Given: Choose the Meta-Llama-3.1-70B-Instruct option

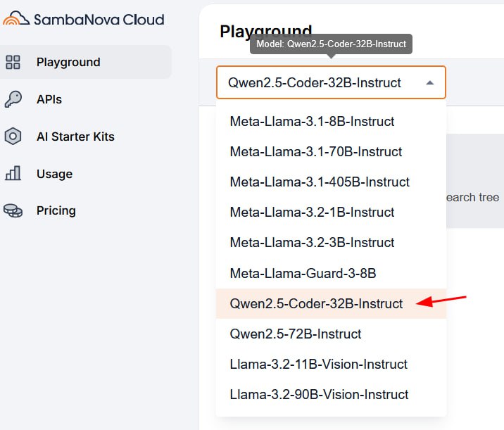Looking at the screenshot, I should pyautogui.click(x=315, y=152).
